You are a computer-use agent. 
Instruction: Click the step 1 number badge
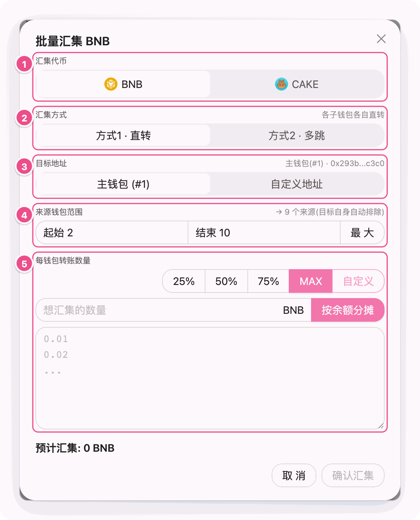point(24,64)
